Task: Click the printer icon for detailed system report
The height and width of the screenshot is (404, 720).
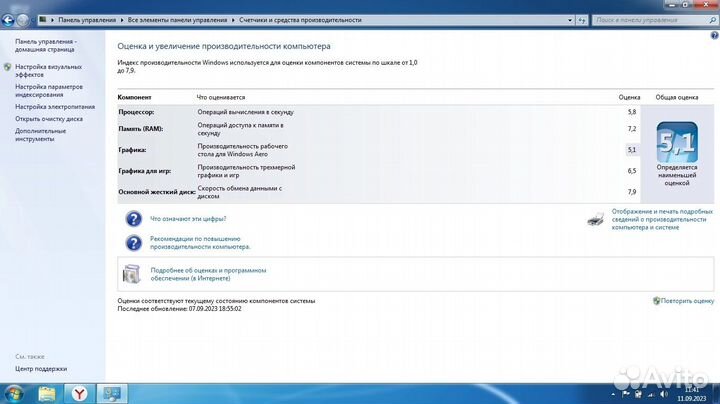Action: tap(594, 218)
